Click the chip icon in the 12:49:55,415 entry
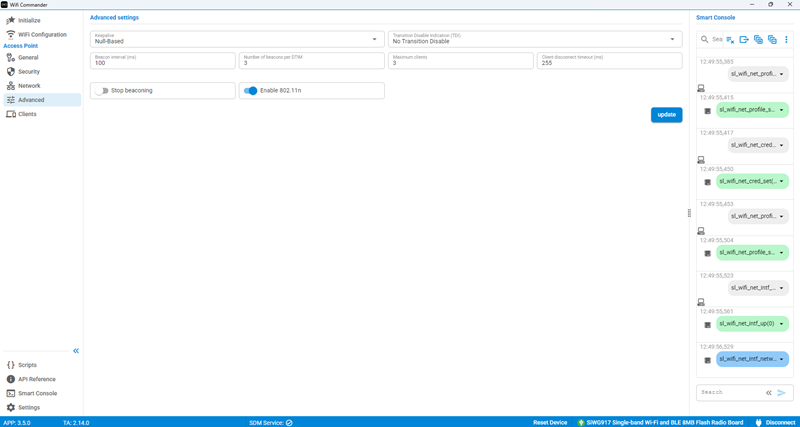This screenshot has height=427, width=800. click(x=708, y=111)
